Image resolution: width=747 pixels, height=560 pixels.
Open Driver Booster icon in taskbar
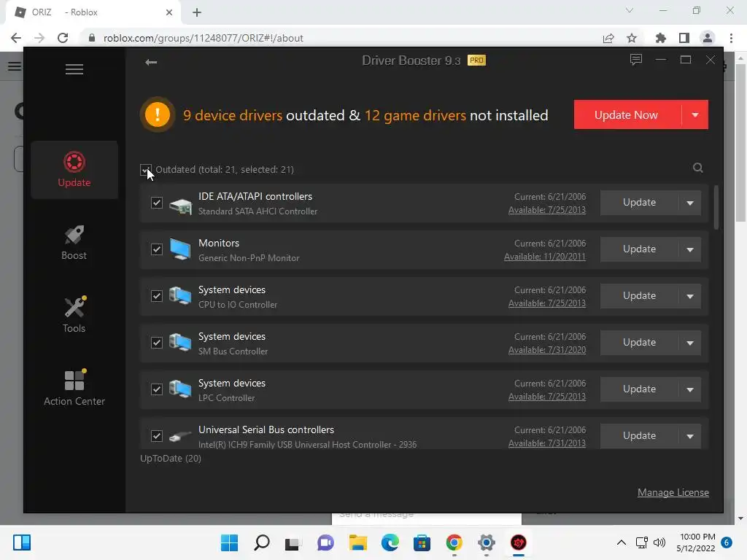coord(519,542)
